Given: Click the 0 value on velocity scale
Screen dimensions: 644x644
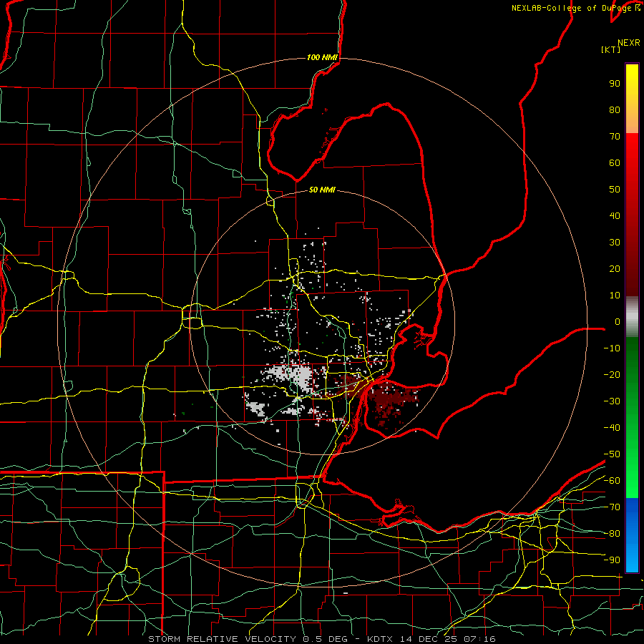Looking at the screenshot, I should [618, 321].
